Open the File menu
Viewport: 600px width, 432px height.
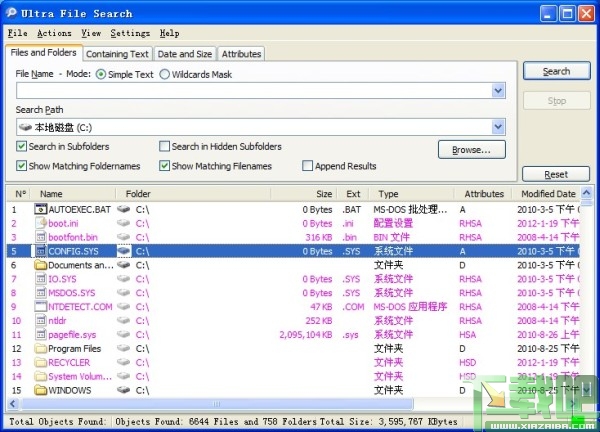coord(18,33)
